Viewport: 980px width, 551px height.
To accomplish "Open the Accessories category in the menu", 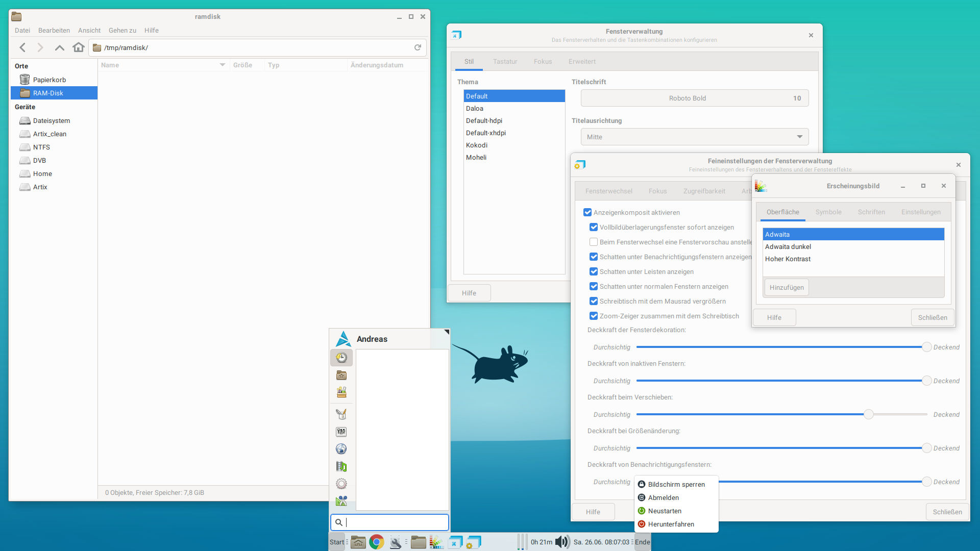I will click(341, 501).
